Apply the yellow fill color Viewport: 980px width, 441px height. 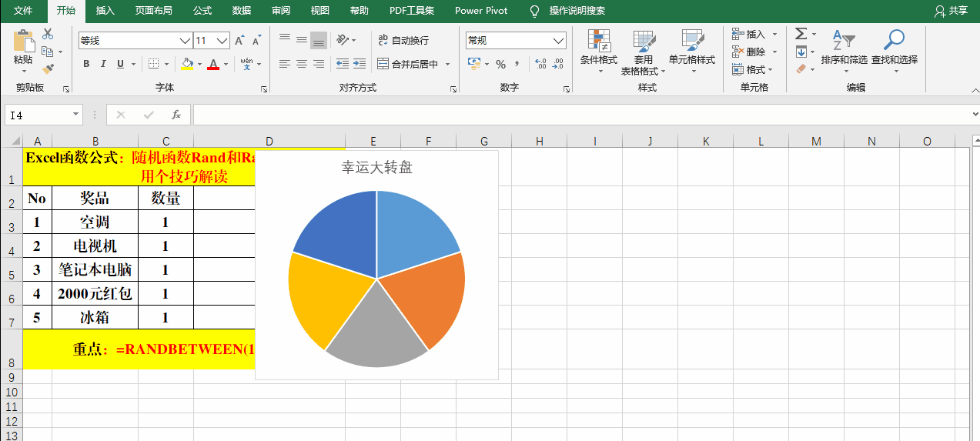tap(187, 64)
